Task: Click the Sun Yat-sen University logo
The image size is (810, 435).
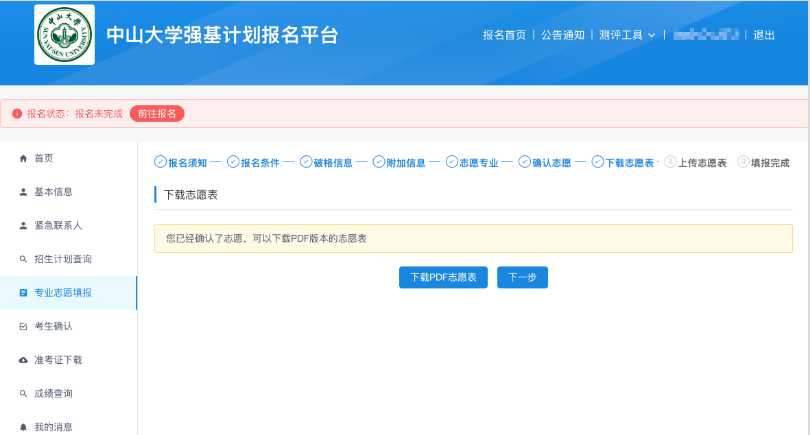Action: tap(65, 35)
